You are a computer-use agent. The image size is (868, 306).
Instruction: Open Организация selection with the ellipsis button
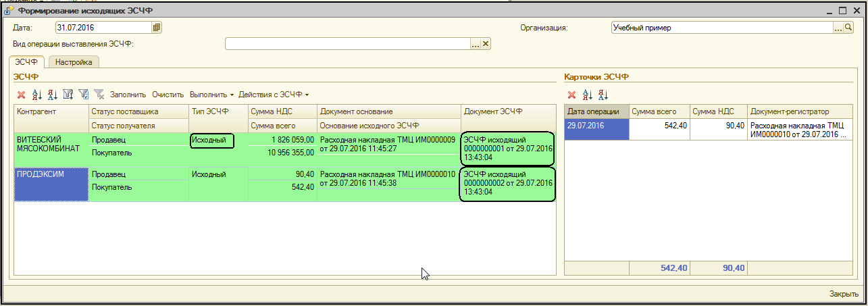(838, 28)
